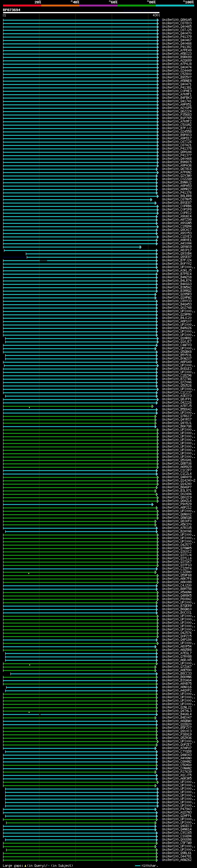Click hit label UniRef100_P90529
Image resolution: width=197 pixels, height=868 pixels.
point(177,504)
